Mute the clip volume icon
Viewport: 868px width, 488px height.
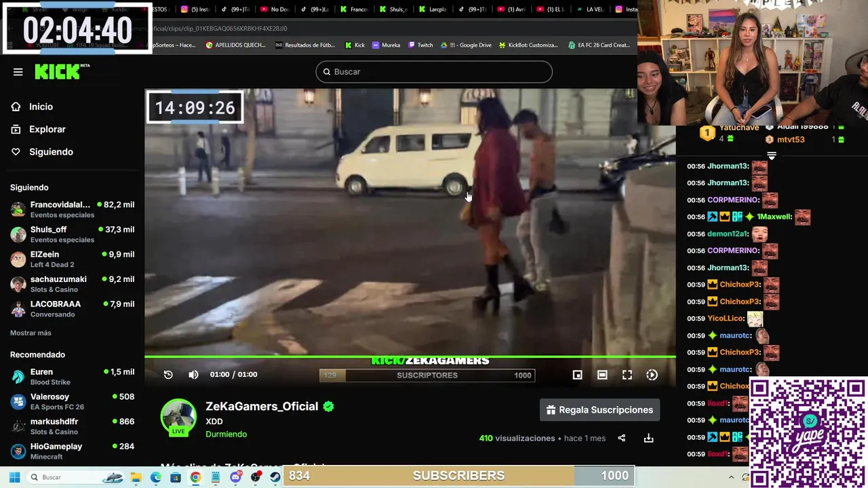[193, 375]
